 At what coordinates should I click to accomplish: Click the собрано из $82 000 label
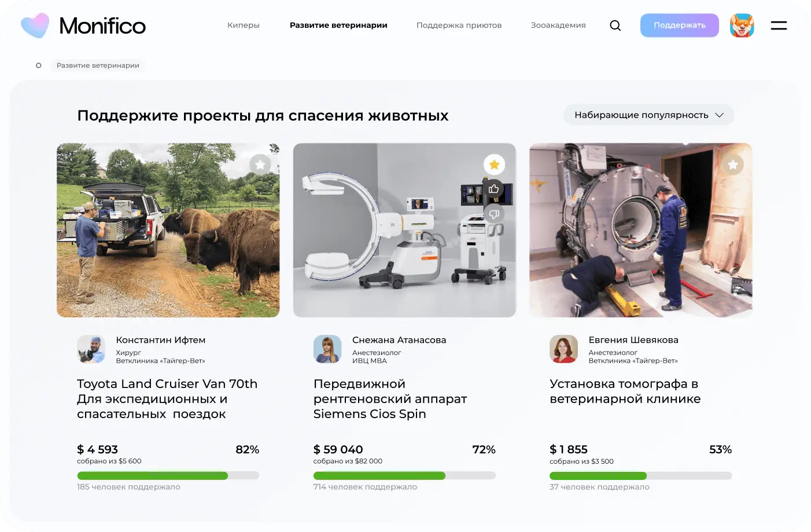348,461
